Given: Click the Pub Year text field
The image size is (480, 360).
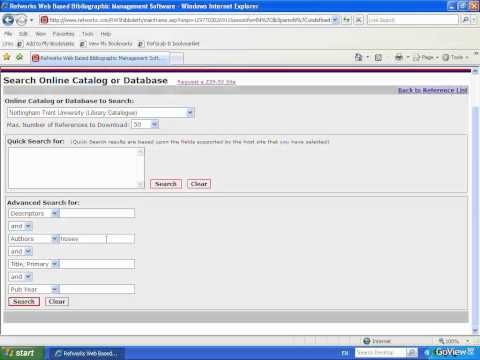Looking at the screenshot, I should point(97,289).
